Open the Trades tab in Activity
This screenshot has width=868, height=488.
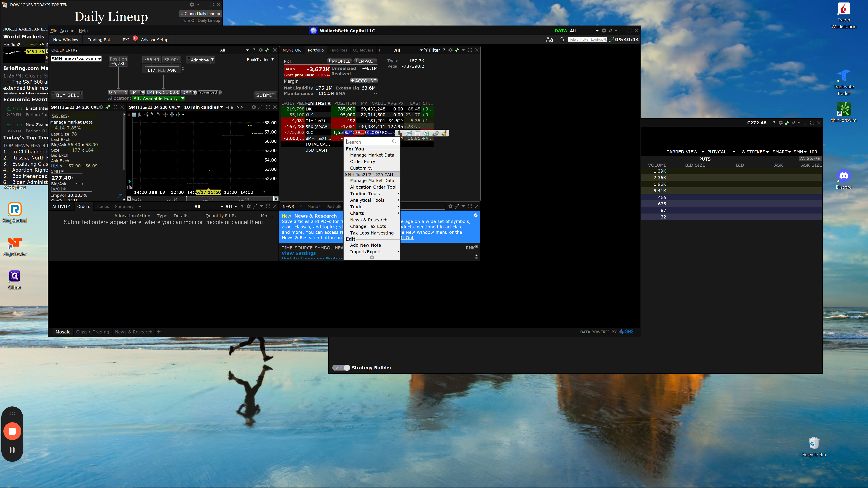click(102, 206)
